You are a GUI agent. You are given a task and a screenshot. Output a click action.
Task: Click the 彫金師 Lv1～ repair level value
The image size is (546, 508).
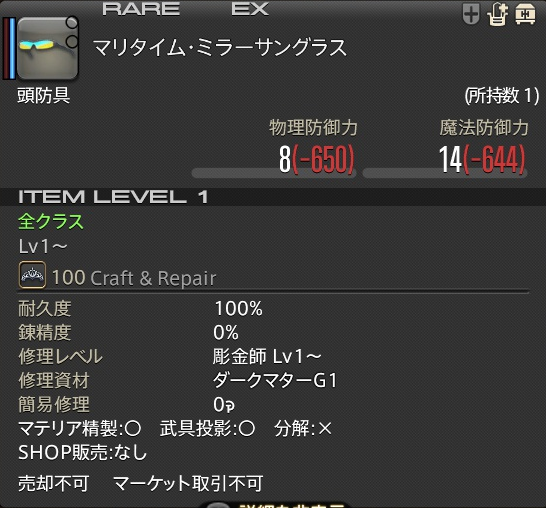[x=267, y=357]
